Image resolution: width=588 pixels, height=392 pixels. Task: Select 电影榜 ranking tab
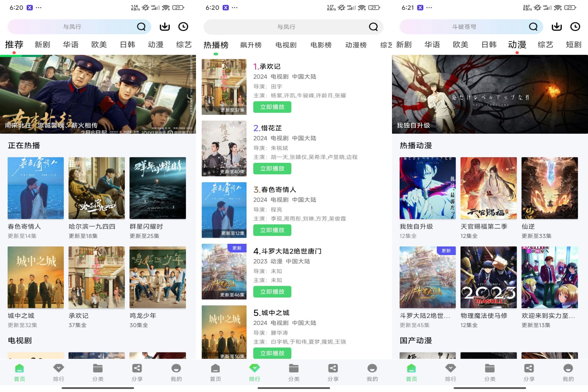[321, 45]
